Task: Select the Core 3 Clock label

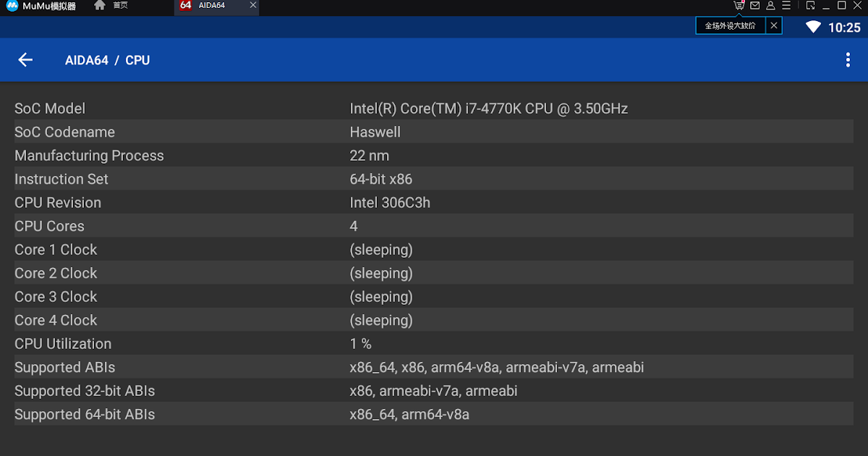Action: 56,297
